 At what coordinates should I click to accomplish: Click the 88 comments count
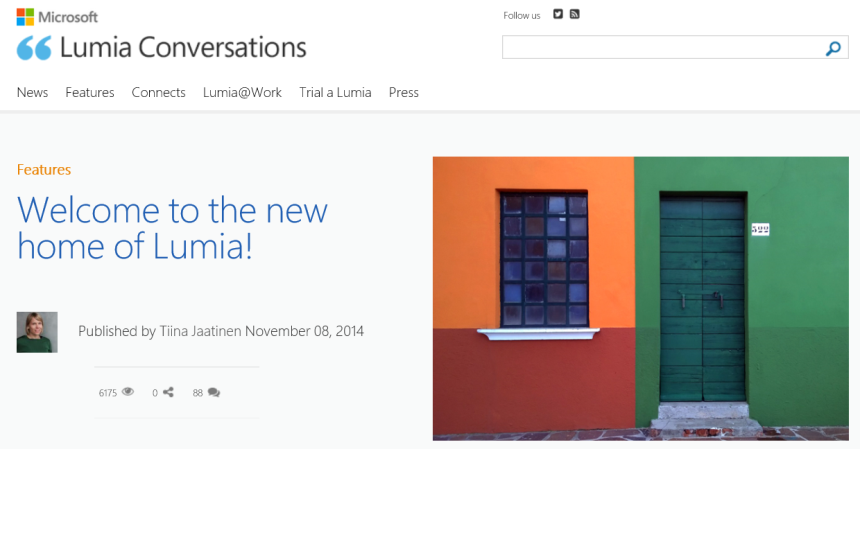pyautogui.click(x=197, y=393)
